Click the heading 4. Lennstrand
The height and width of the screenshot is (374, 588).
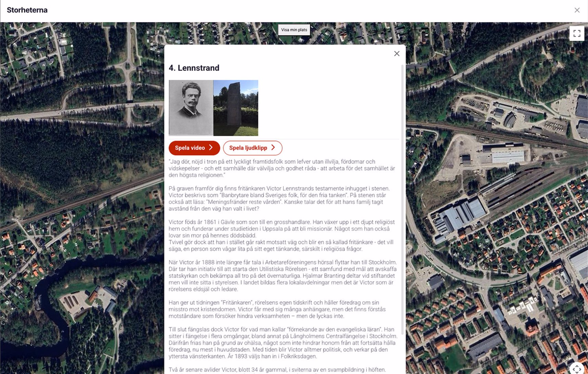tap(194, 68)
